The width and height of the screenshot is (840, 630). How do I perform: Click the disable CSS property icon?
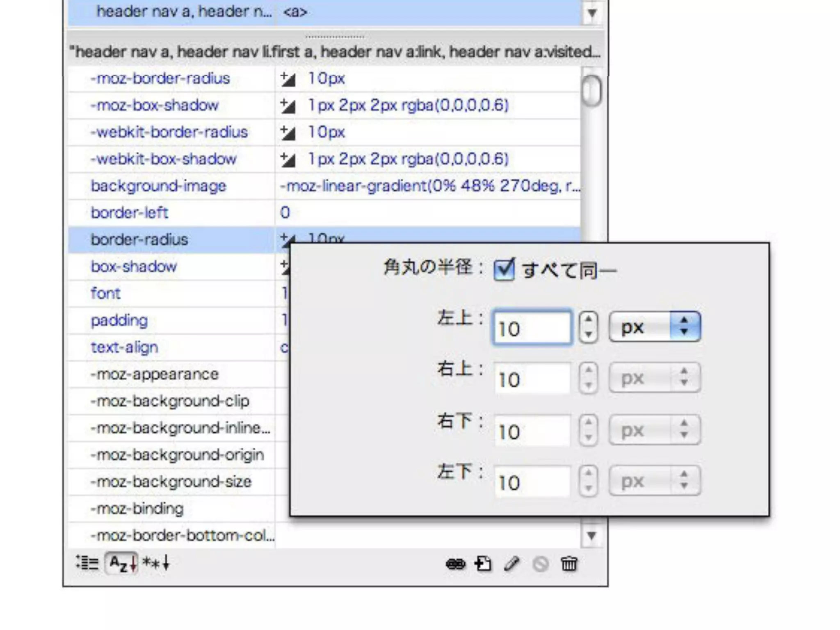(x=540, y=564)
